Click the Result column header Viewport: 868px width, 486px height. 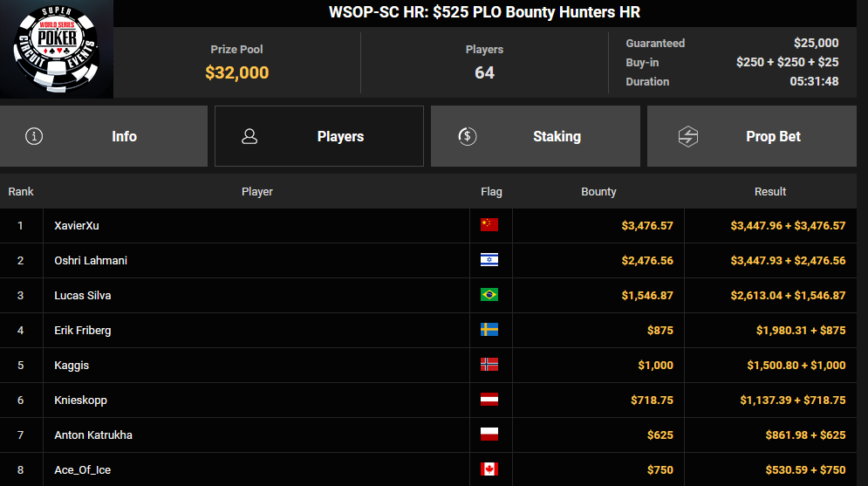click(x=769, y=191)
